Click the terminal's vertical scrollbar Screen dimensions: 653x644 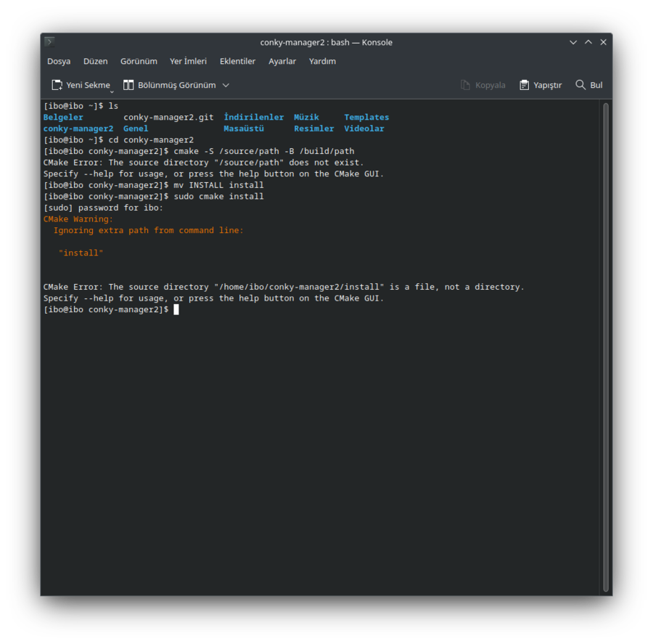[605, 347]
